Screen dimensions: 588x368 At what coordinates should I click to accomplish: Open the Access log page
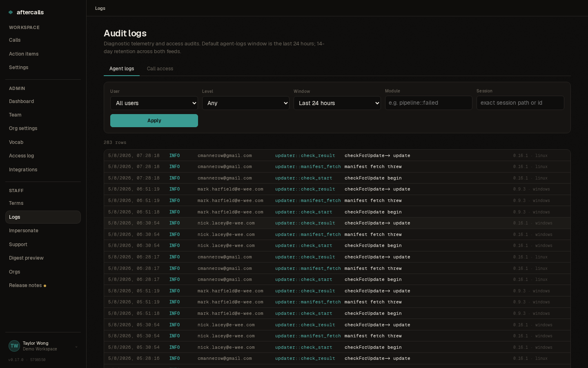[43, 156]
